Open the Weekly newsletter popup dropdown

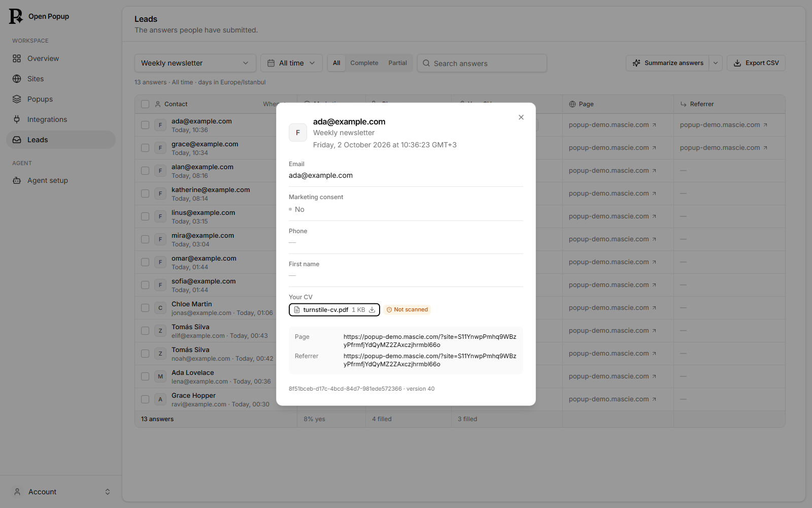point(195,63)
